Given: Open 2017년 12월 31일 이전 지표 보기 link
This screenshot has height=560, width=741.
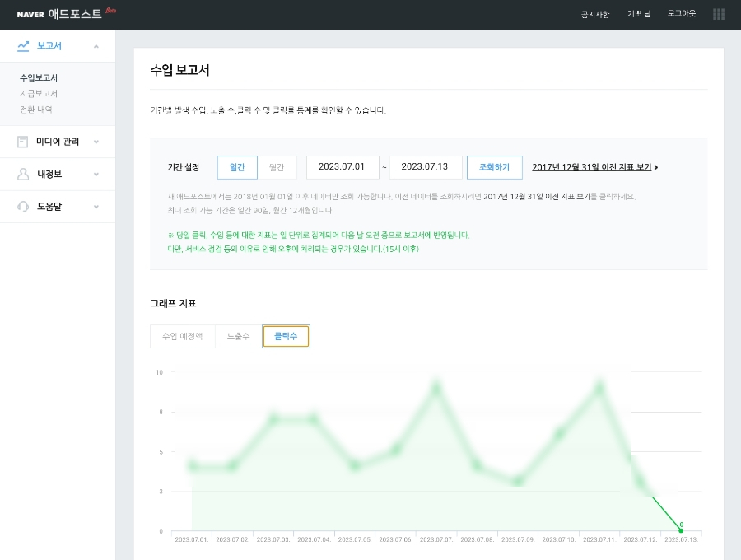Looking at the screenshot, I should (595, 167).
